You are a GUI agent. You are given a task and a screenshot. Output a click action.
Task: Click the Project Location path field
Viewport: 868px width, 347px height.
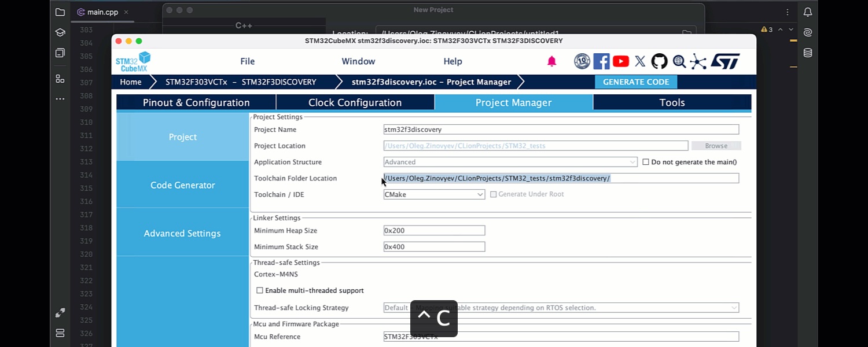(x=536, y=146)
